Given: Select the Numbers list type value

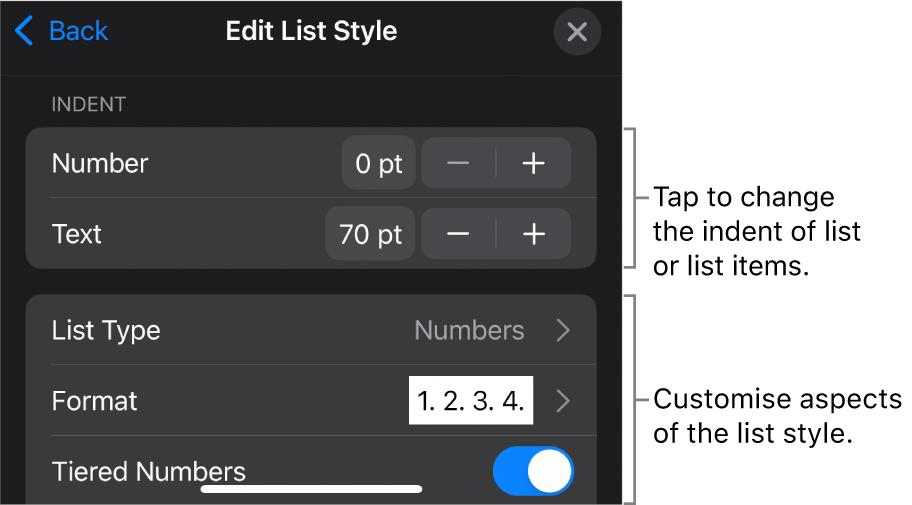Looking at the screenshot, I should tap(469, 330).
